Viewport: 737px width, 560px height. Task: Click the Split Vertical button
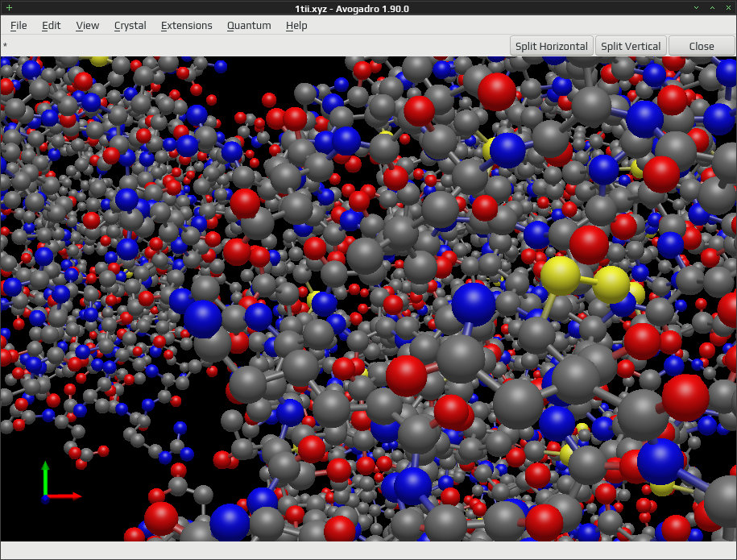point(631,46)
